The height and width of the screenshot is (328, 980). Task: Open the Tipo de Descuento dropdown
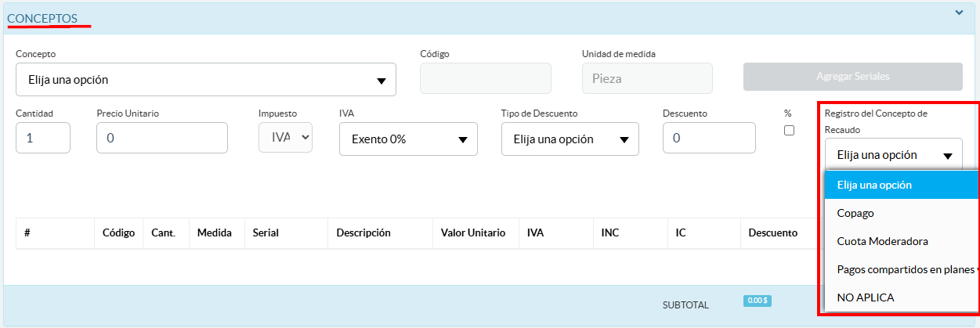click(570, 139)
